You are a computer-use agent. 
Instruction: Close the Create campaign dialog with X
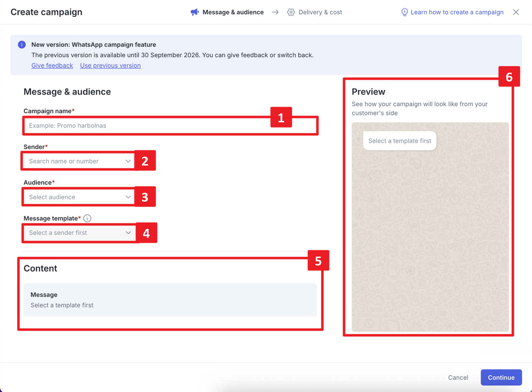[516, 12]
